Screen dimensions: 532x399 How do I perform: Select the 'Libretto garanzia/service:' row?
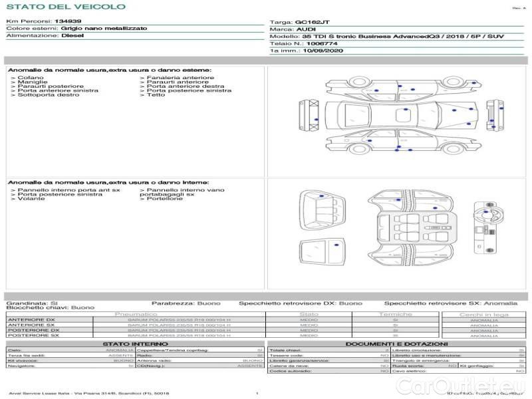(329, 360)
